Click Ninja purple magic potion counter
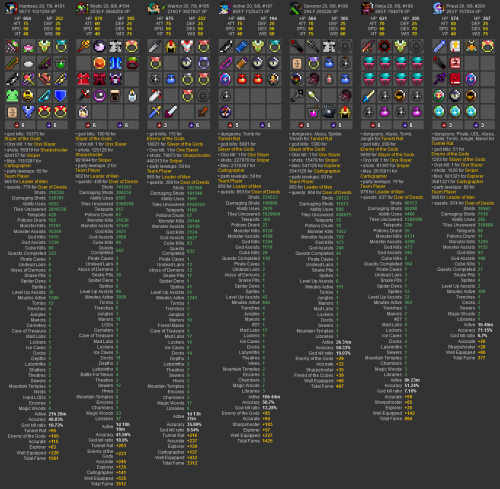Viewport: 500px width, 489px height. click(x=408, y=125)
